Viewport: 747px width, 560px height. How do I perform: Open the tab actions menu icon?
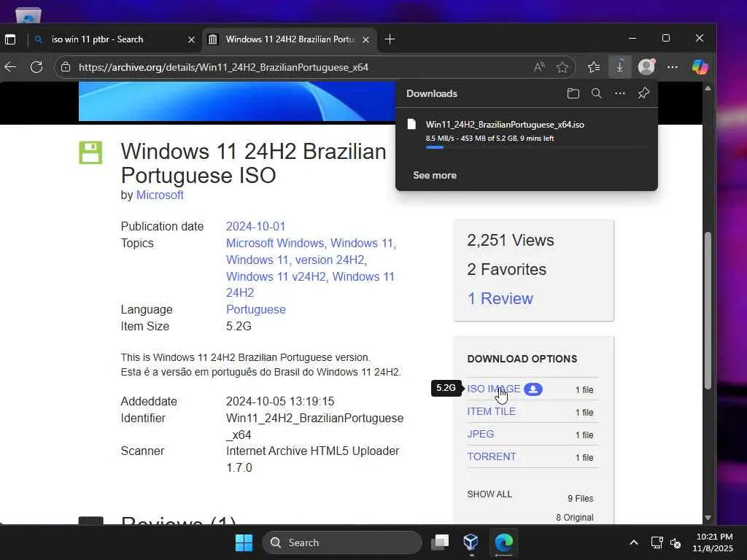click(x=10, y=39)
